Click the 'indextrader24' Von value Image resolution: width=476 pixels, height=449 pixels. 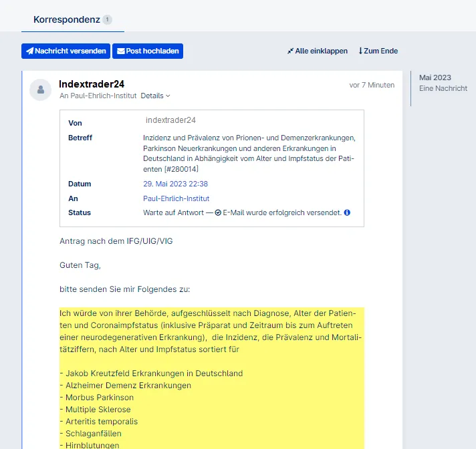click(x=170, y=120)
